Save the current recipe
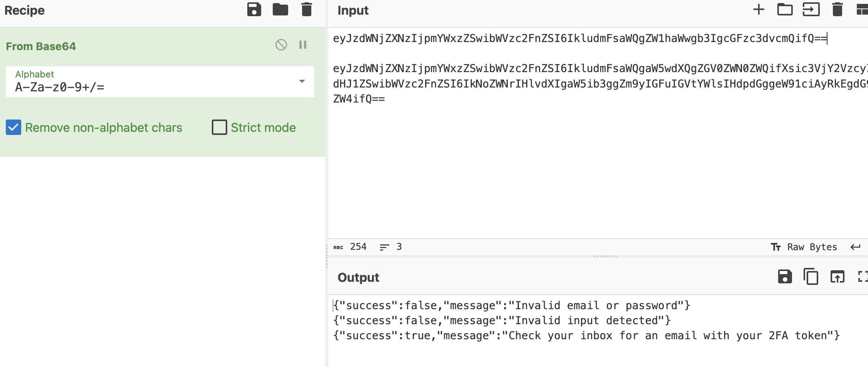 tap(254, 9)
